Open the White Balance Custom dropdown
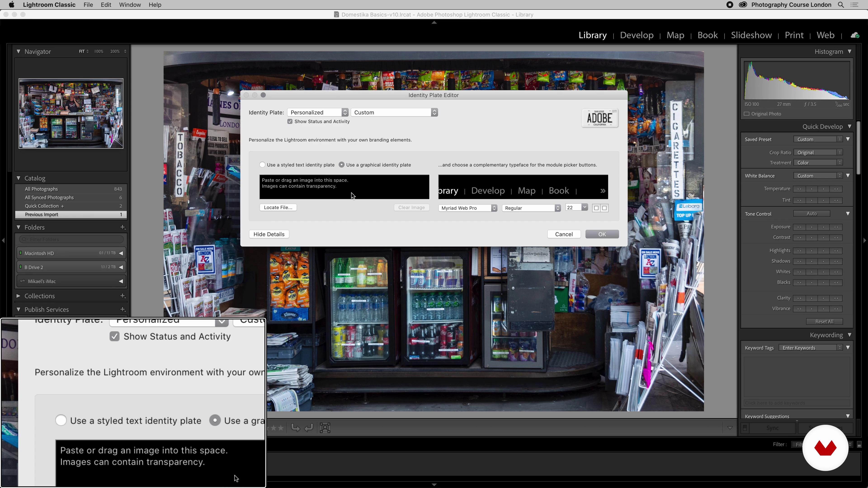This screenshot has width=868, height=488. coord(818,176)
